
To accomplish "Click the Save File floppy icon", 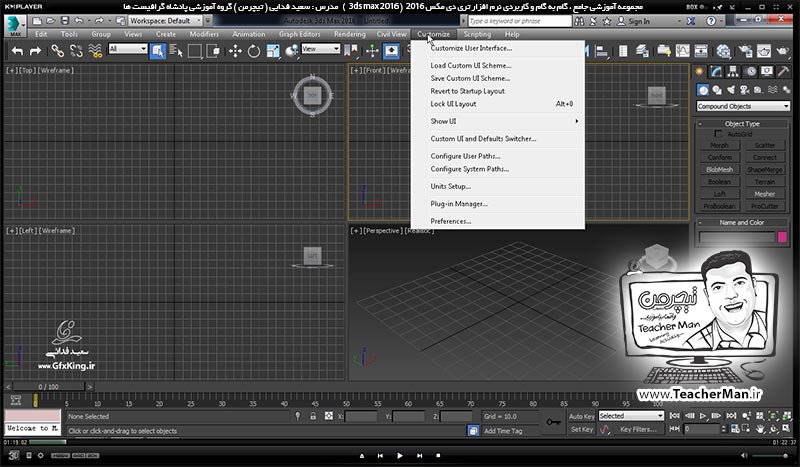I will (x=65, y=21).
